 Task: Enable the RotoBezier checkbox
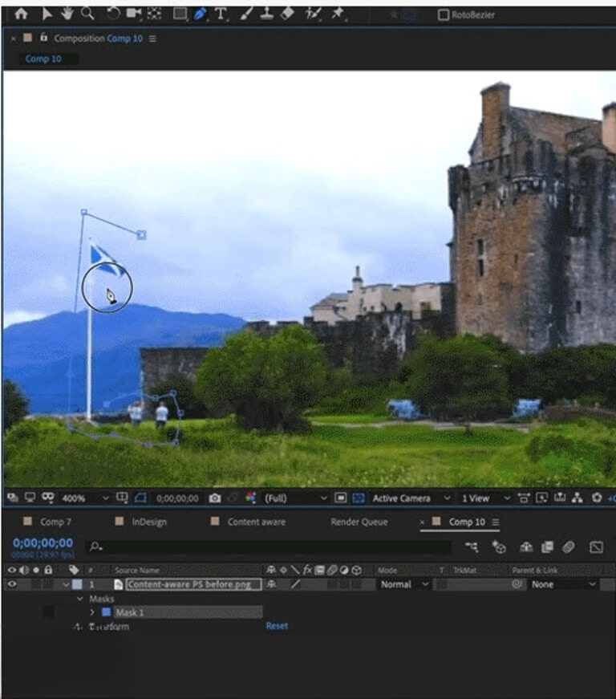coord(444,15)
